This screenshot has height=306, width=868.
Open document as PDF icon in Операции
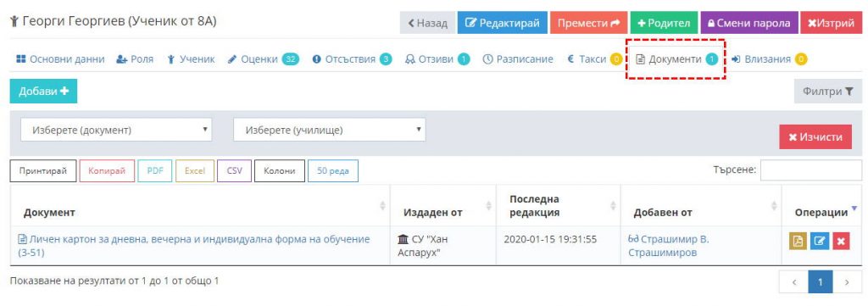tap(798, 242)
